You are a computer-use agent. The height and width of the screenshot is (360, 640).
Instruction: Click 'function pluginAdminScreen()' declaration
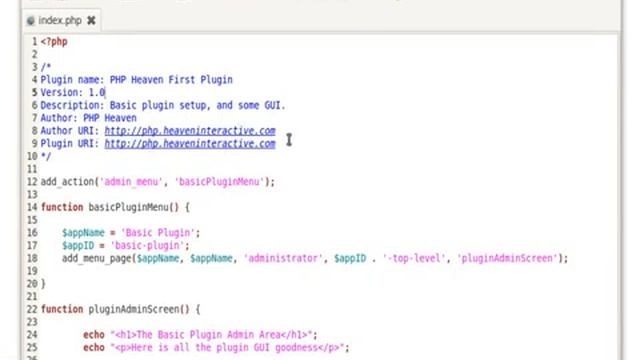pyautogui.click(x=116, y=309)
